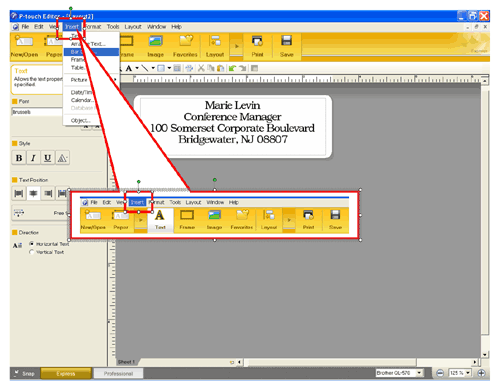The height and width of the screenshot is (386, 500).
Task: Align text right in Text Position
Action: (48, 193)
